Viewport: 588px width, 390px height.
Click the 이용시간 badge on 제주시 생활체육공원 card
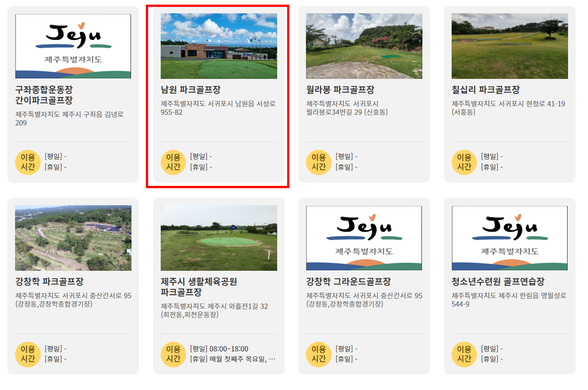173,354
